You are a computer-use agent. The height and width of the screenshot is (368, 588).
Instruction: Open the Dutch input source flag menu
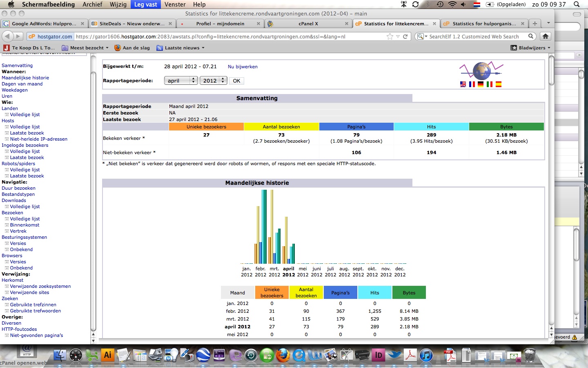tap(477, 4)
